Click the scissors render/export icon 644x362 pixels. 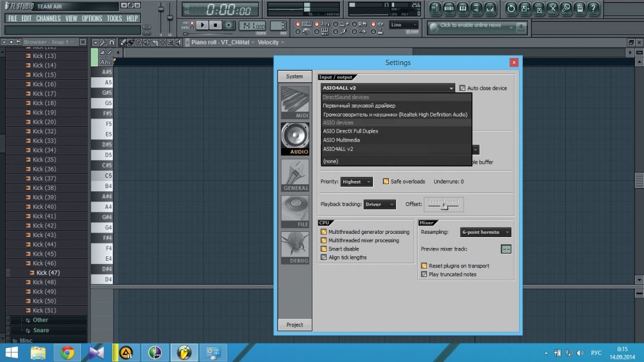553,8
